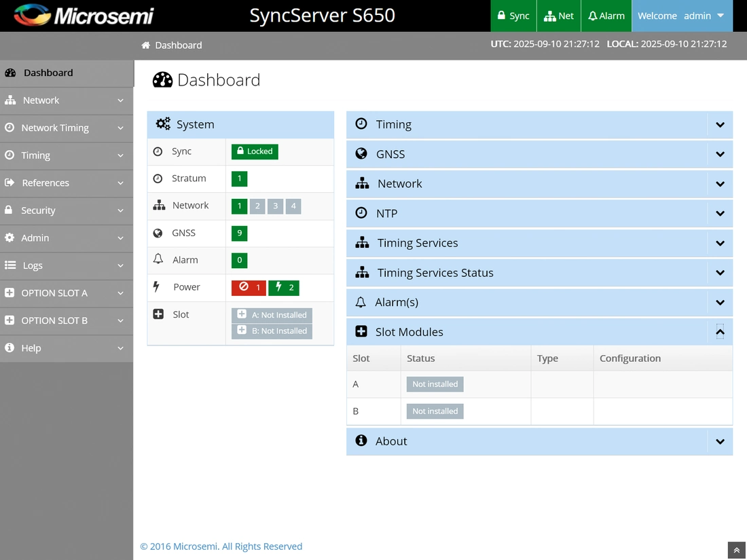The height and width of the screenshot is (560, 747).
Task: Click the Net status button in header
Action: (559, 16)
